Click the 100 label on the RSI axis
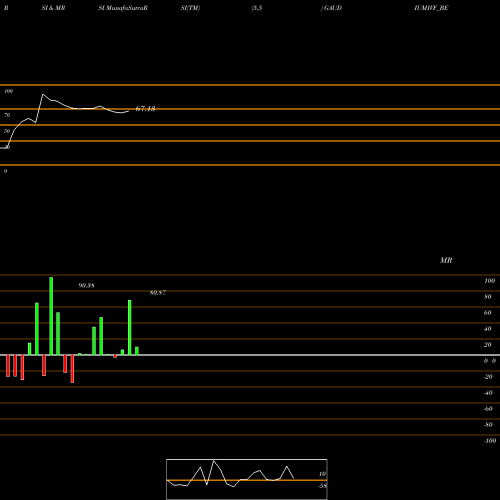This screenshot has width=500, height=500. (8, 91)
